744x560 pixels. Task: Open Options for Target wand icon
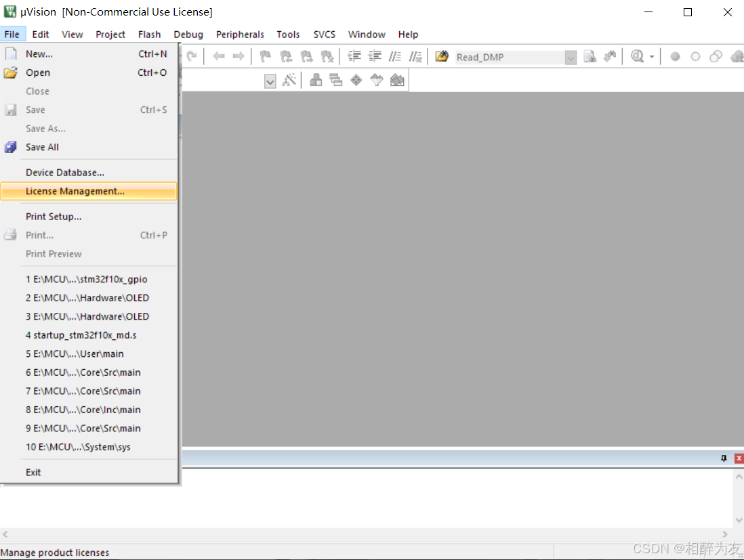289,80
